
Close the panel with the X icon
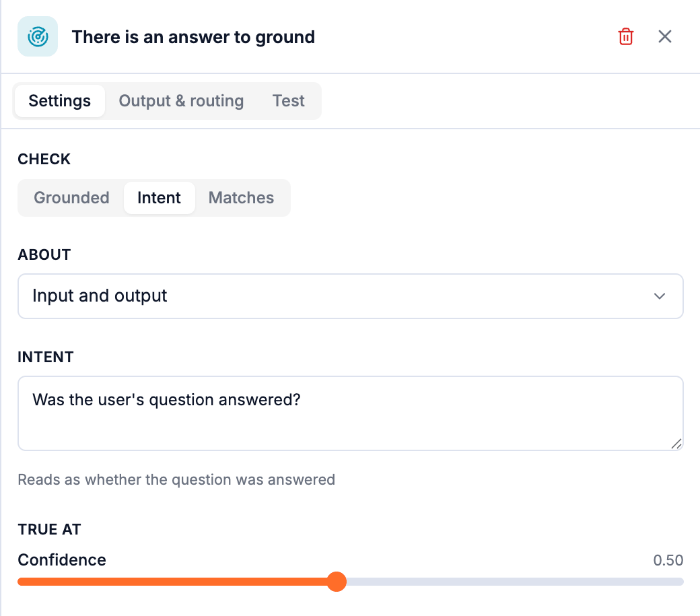[665, 36]
